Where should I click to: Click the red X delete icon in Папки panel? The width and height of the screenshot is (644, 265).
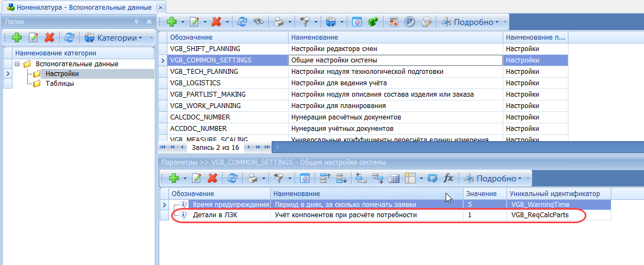[49, 38]
